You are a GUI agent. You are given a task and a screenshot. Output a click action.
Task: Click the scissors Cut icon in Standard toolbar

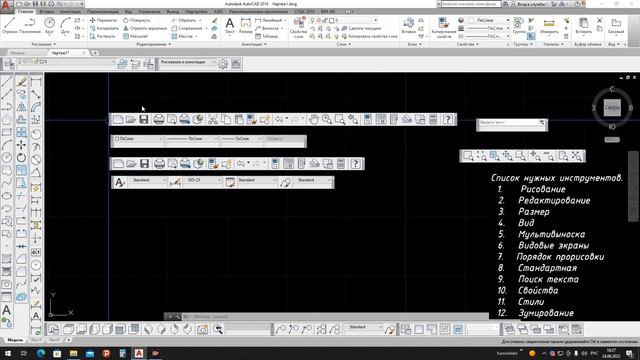click(212, 120)
